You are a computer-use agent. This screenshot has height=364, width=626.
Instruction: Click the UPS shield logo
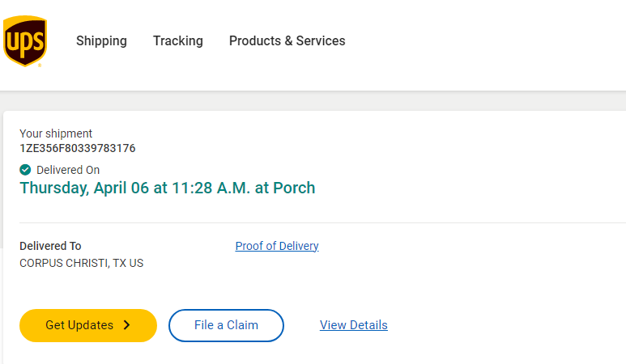tap(25, 42)
